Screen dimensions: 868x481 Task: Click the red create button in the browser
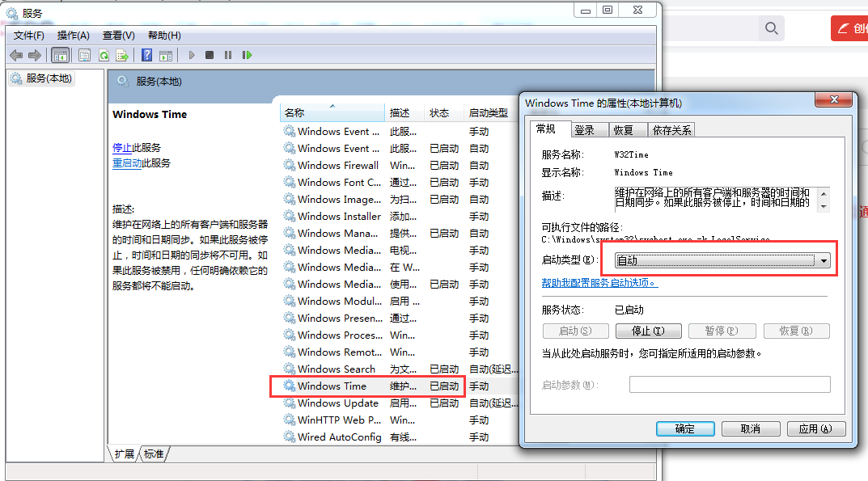(849, 28)
